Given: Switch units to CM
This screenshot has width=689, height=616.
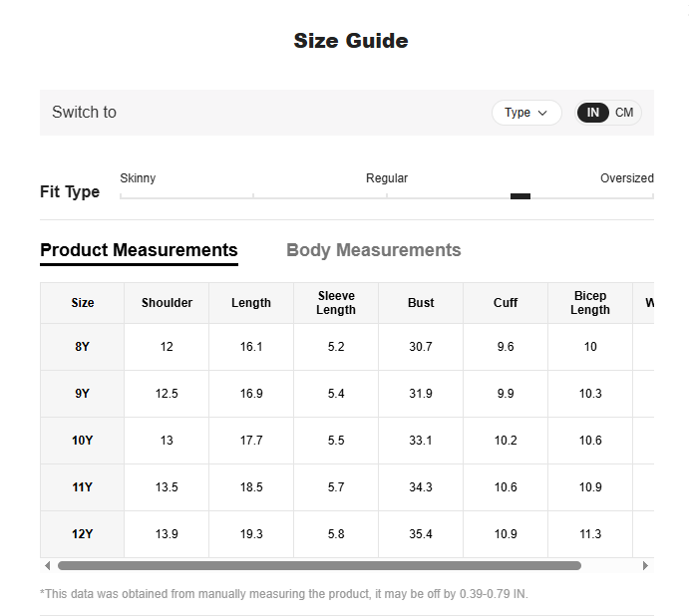Looking at the screenshot, I should coord(624,113).
